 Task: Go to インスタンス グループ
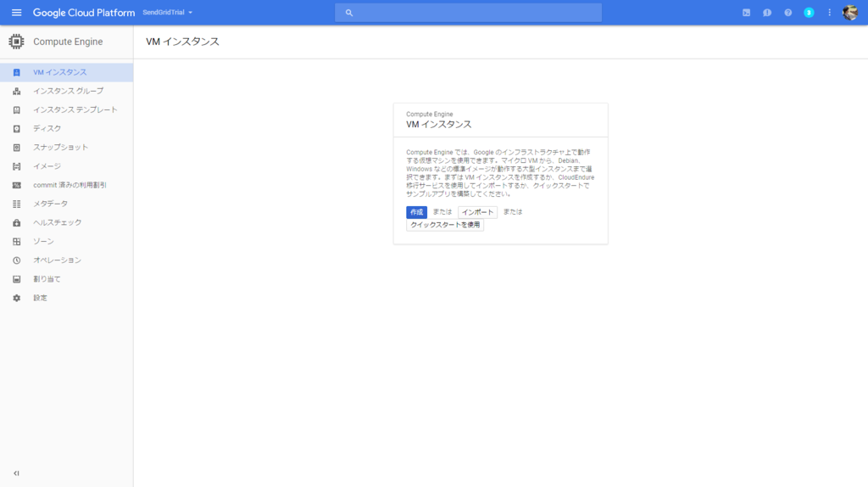point(66,92)
